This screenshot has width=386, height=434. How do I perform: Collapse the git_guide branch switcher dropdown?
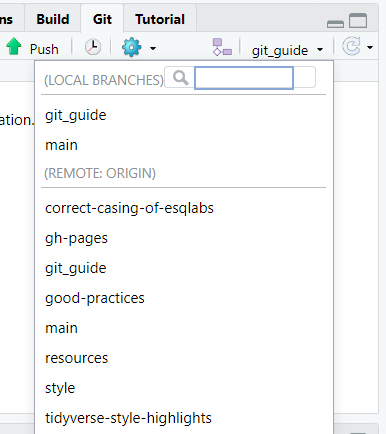(x=287, y=50)
